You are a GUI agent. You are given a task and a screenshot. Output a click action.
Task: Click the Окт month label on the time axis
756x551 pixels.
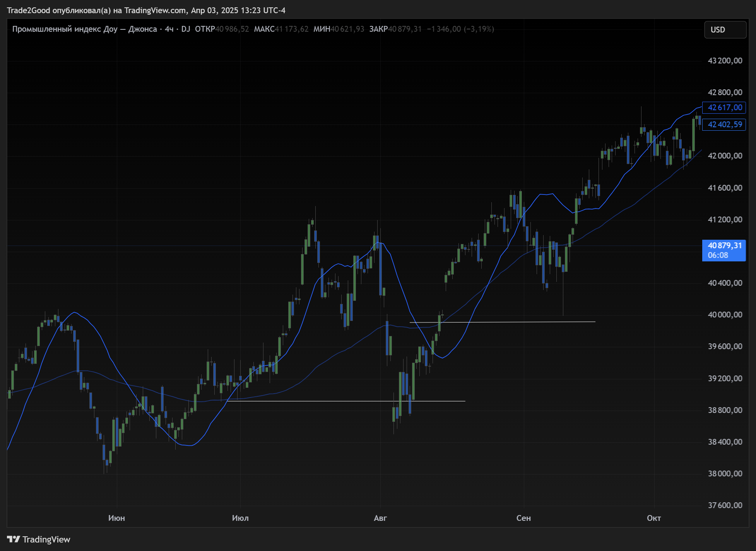[654, 518]
